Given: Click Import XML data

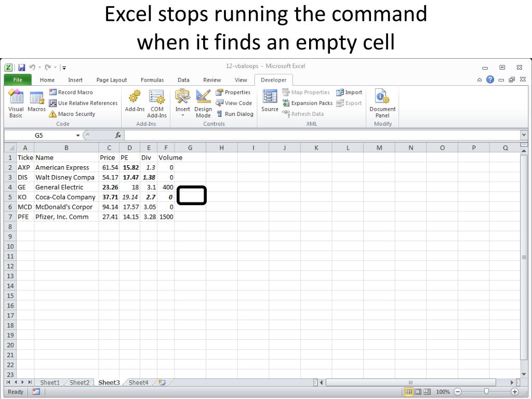Looking at the screenshot, I should pos(349,92).
